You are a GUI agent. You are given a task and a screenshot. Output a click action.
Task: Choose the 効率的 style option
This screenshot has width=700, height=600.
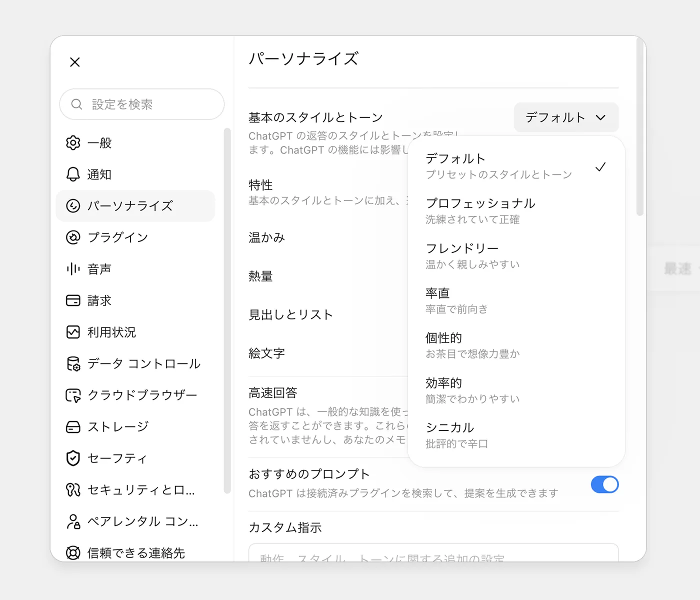coord(516,390)
